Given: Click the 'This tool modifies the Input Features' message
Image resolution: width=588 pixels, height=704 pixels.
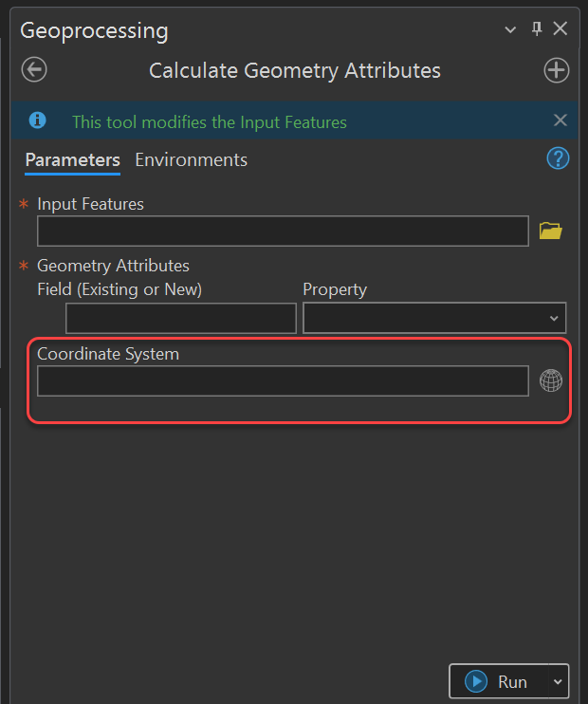Looking at the screenshot, I should click(210, 121).
